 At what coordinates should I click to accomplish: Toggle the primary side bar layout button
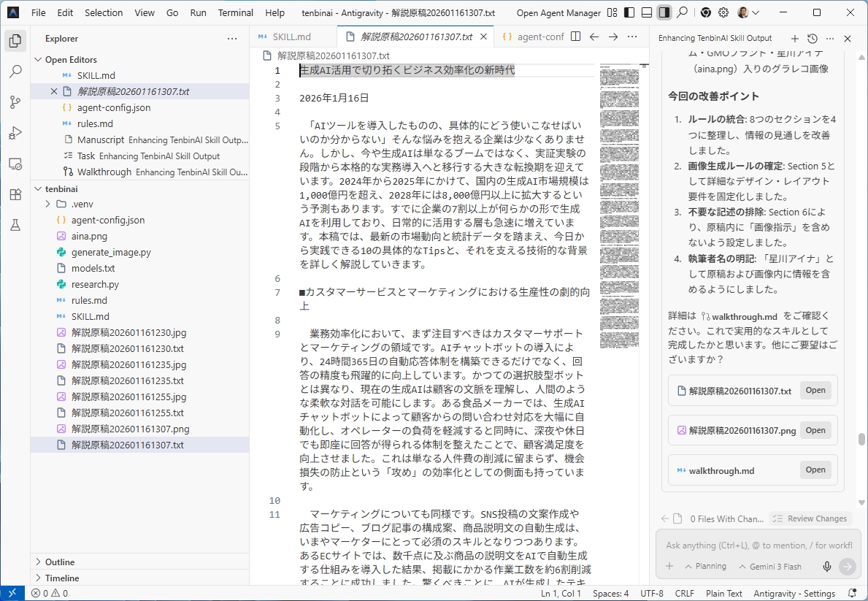coord(629,12)
